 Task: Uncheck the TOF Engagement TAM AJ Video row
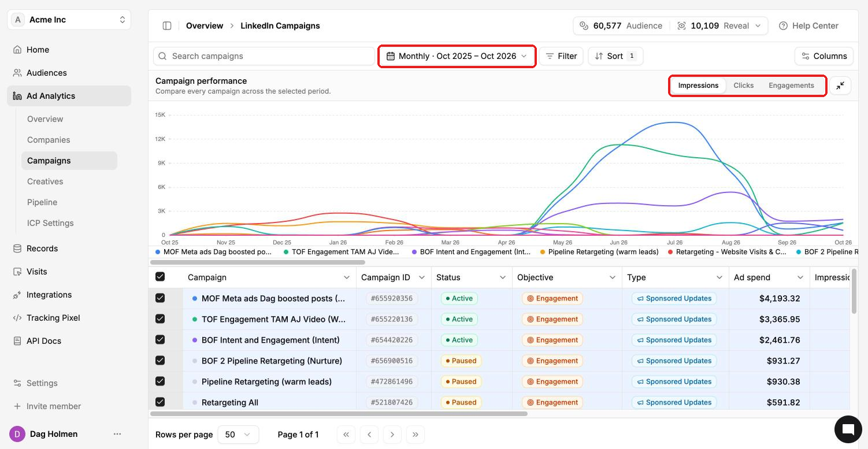point(160,319)
